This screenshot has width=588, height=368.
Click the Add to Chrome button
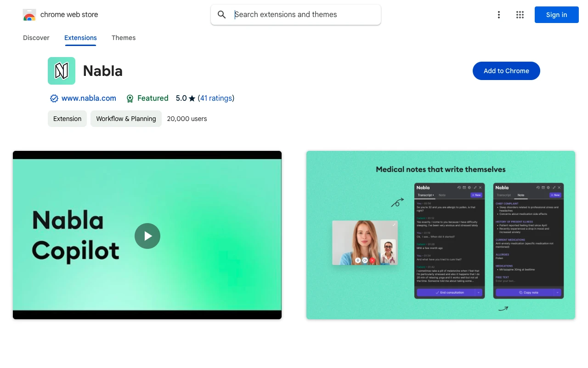click(x=506, y=71)
